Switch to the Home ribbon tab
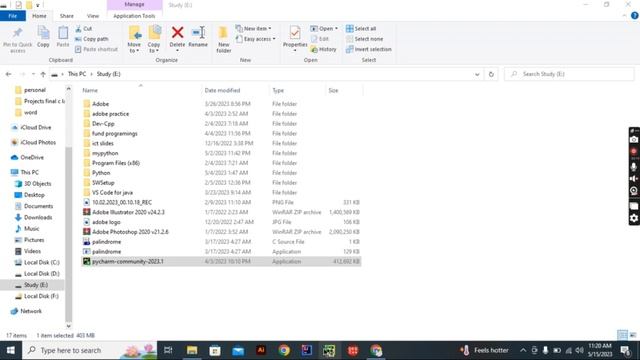This screenshot has height=360, width=640. click(39, 16)
